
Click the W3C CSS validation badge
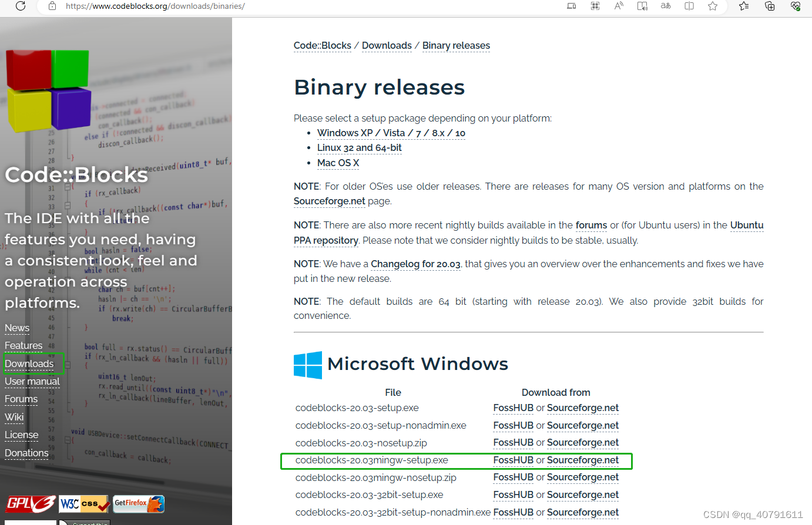[x=85, y=504]
